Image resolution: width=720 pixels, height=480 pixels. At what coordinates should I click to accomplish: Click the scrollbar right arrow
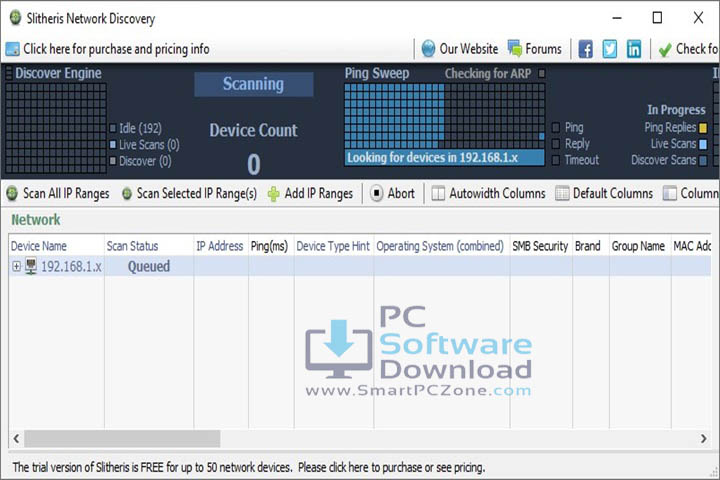tap(703, 439)
